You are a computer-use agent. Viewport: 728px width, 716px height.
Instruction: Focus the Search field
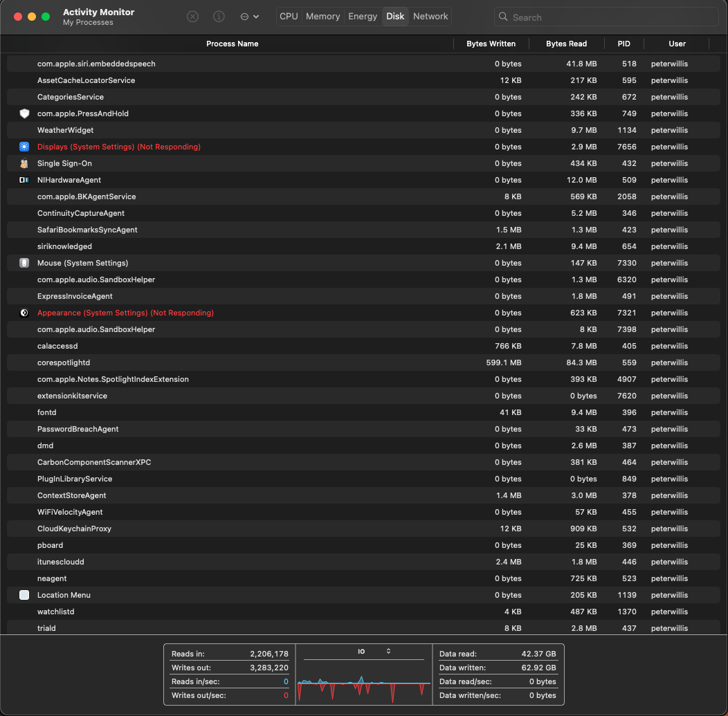click(x=606, y=17)
